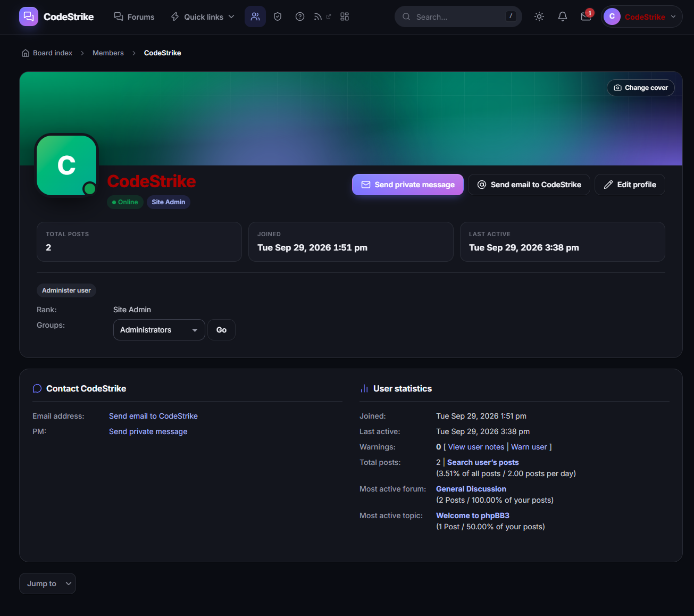Screen dimensions: 694x616
Task: Click the green online dot on avatar
Action: point(90,189)
